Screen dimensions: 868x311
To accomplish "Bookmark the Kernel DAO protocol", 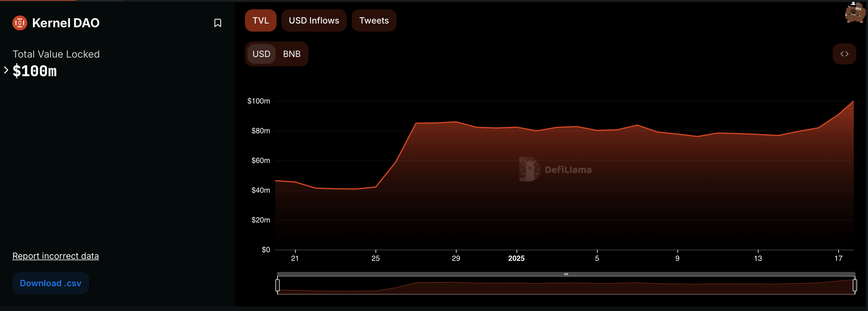I will click(x=218, y=23).
